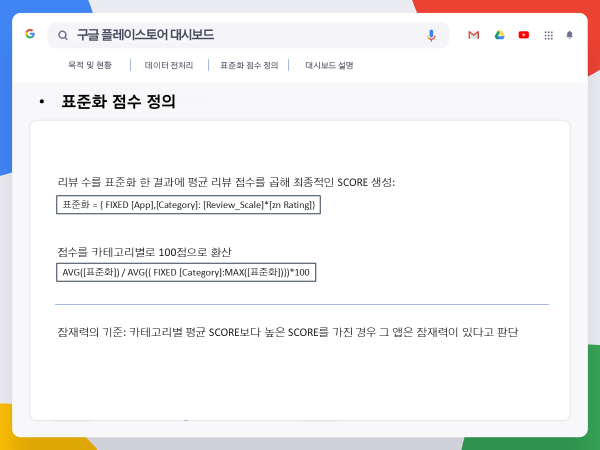Click the search magnifier icon
This screenshot has height=450, width=600.
pos(63,36)
